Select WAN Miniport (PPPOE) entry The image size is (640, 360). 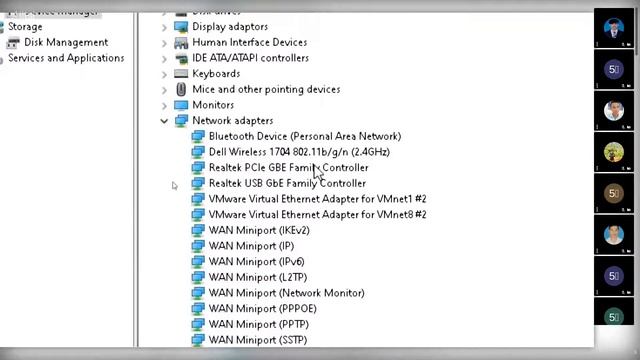point(263,309)
